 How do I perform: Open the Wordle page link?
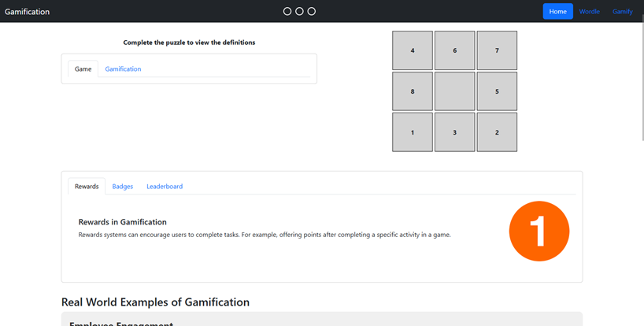[590, 12]
